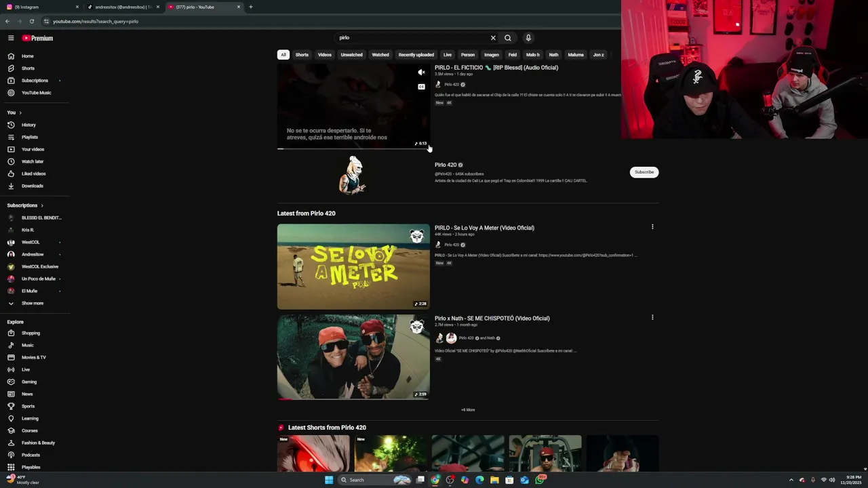Select the Shorts filter chip
868x488 pixels.
(x=302, y=55)
